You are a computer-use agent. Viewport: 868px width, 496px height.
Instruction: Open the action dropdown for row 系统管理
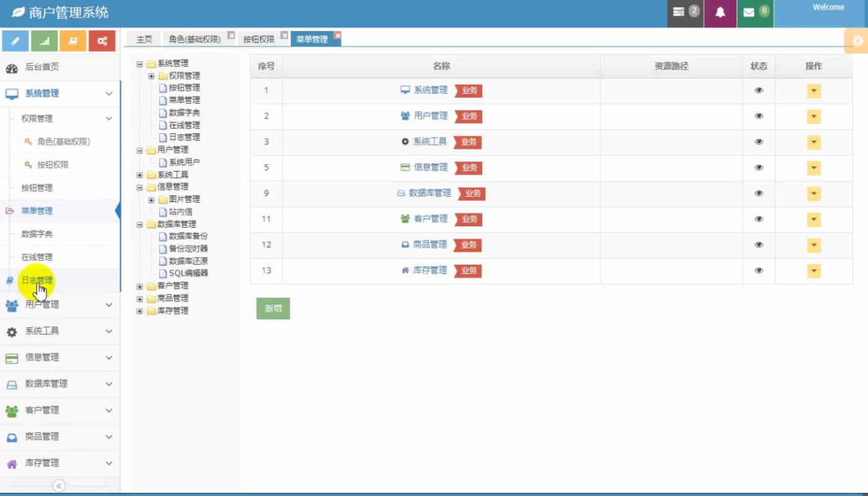[814, 91]
